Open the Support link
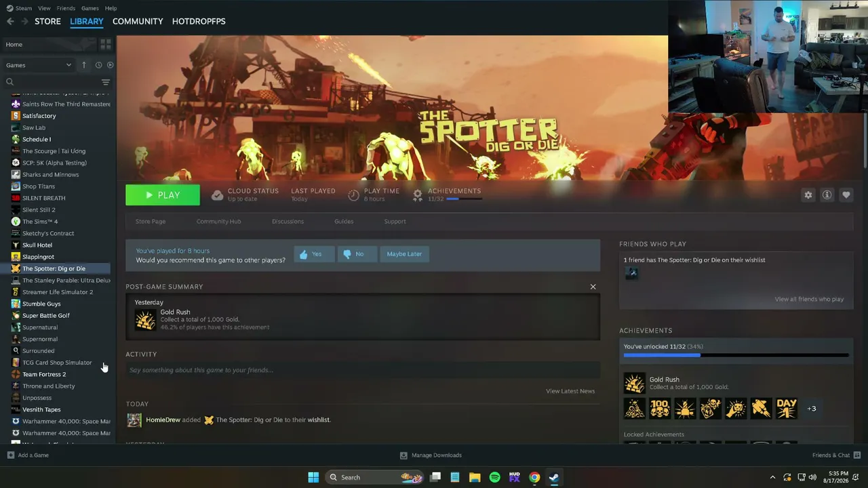 (395, 222)
